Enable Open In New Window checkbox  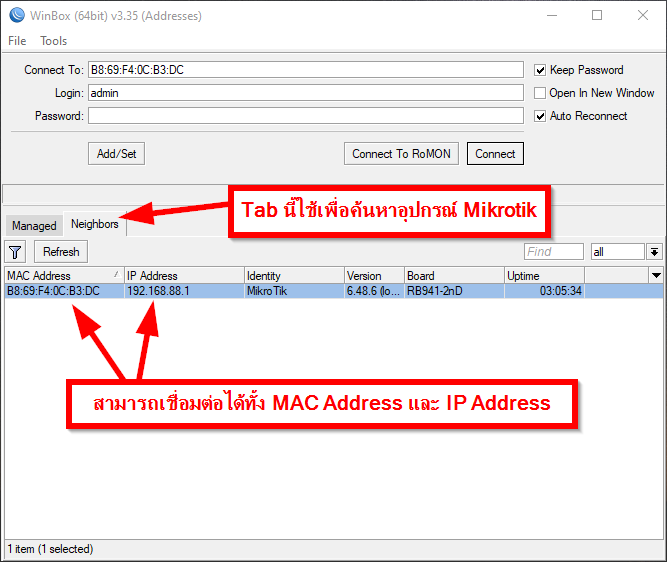(540, 93)
